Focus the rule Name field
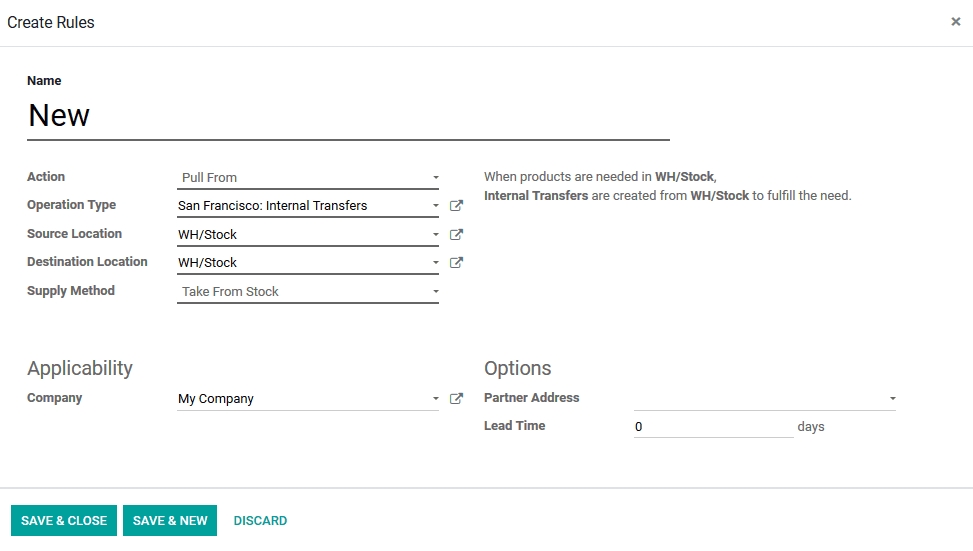 pos(348,116)
